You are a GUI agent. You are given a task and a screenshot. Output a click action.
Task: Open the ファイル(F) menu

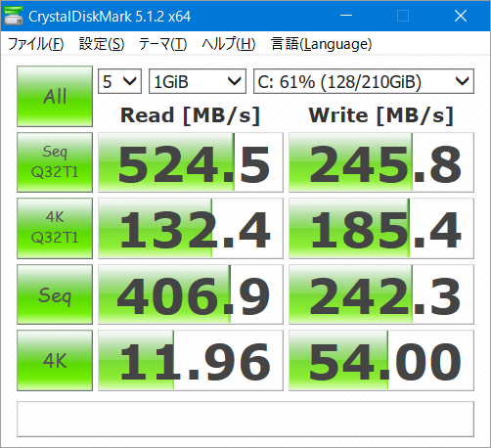(35, 44)
